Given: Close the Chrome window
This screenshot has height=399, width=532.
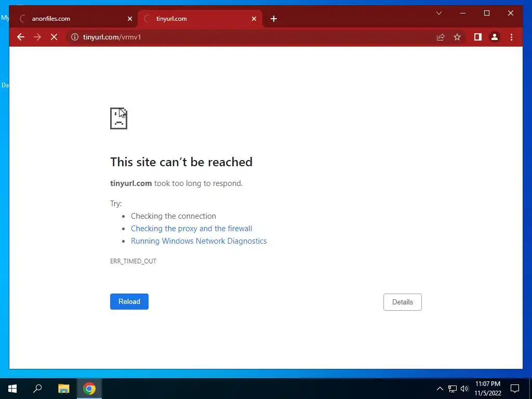Looking at the screenshot, I should [x=510, y=13].
